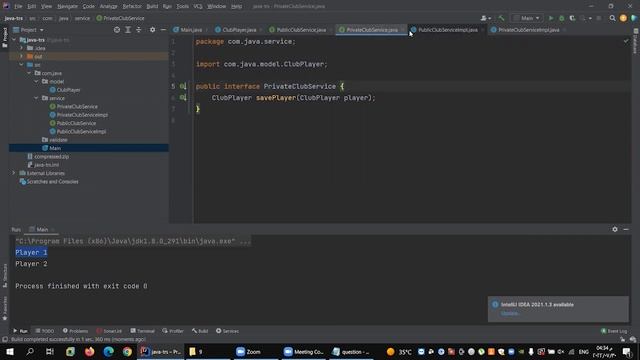Click the green Run triangle in toolbar
The width and height of the screenshot is (640, 360).
[551, 18]
